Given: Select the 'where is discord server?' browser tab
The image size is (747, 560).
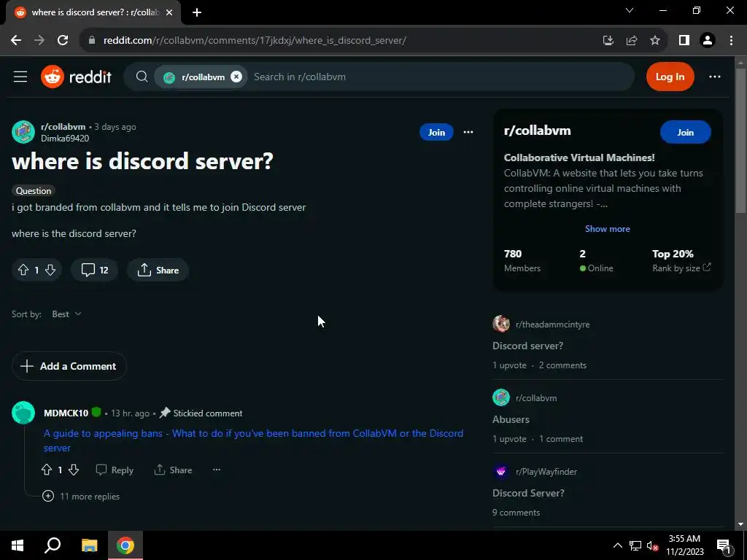Looking at the screenshot, I should pyautogui.click(x=93, y=12).
